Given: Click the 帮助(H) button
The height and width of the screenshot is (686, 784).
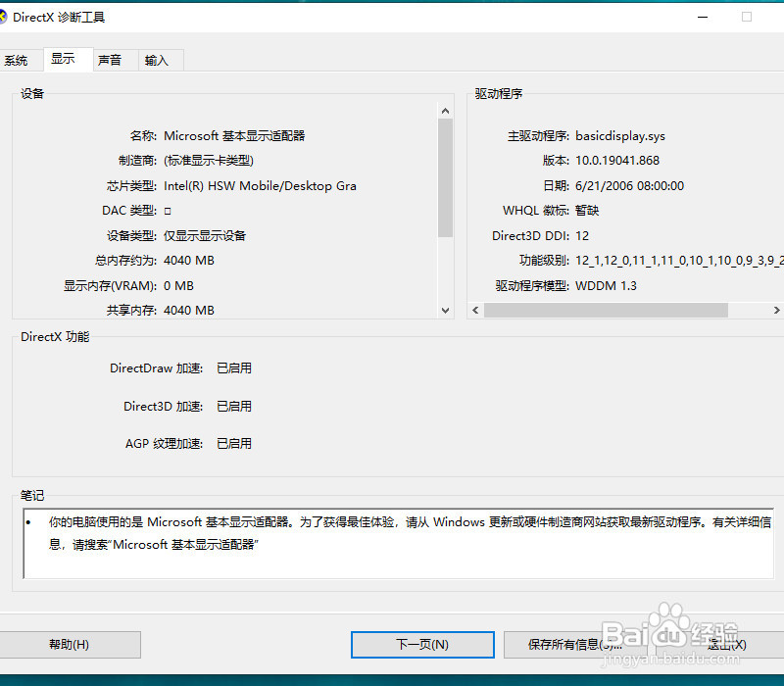Looking at the screenshot, I should tap(69, 645).
